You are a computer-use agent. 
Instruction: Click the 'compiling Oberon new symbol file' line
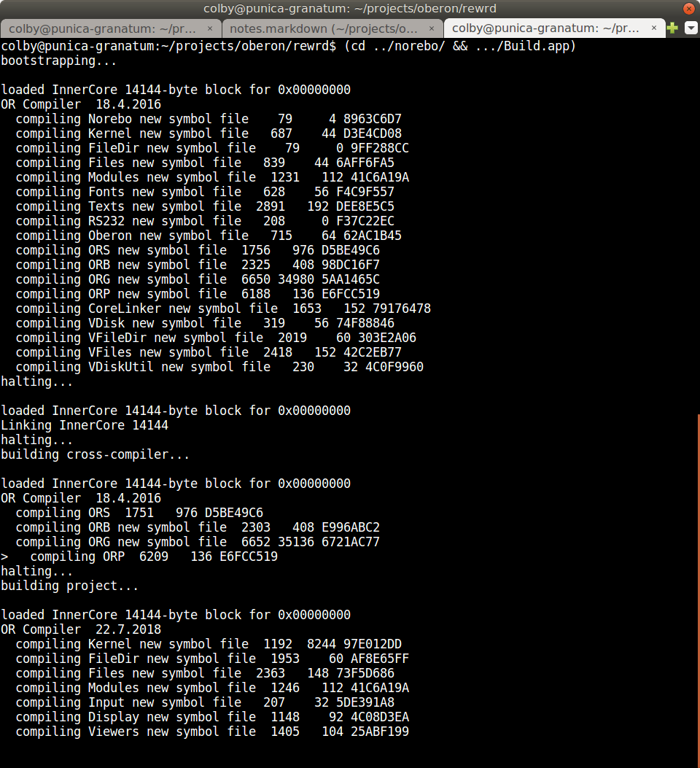coord(209,236)
